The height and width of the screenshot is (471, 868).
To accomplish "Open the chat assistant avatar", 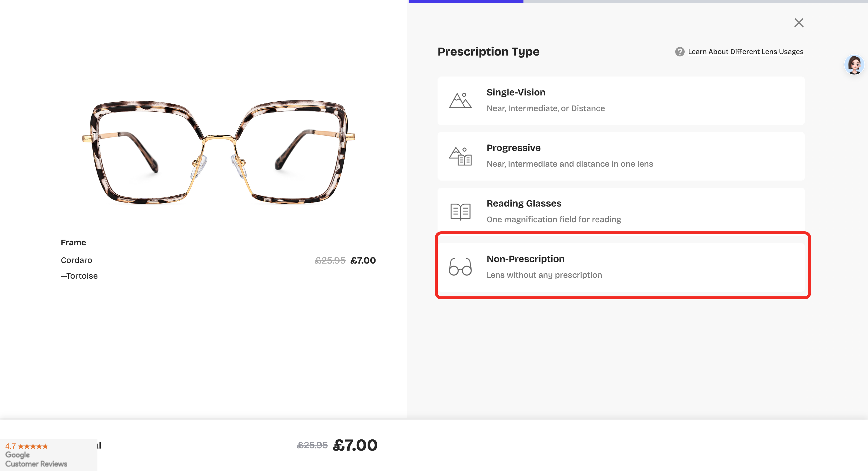I will tap(854, 64).
